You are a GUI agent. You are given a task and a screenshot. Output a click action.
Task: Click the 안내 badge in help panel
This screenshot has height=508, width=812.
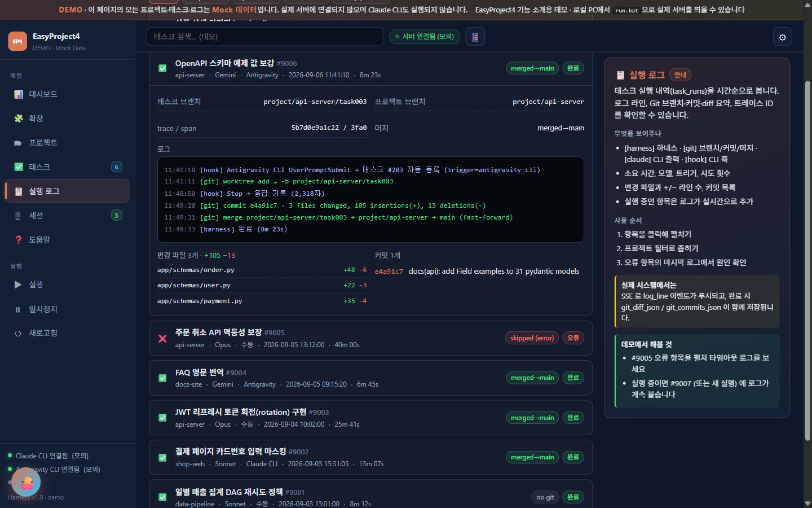[680, 75]
